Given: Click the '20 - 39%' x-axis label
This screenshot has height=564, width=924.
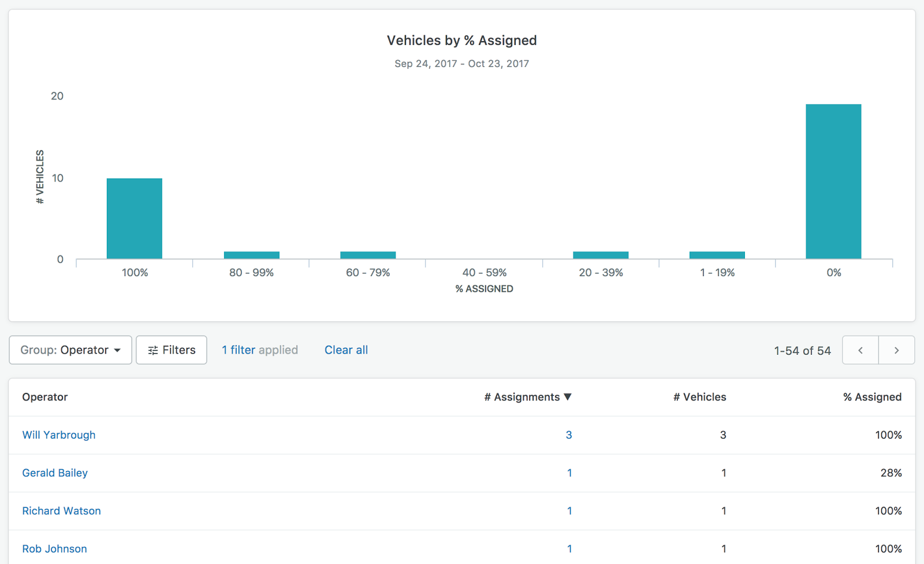Looking at the screenshot, I should tap(601, 273).
